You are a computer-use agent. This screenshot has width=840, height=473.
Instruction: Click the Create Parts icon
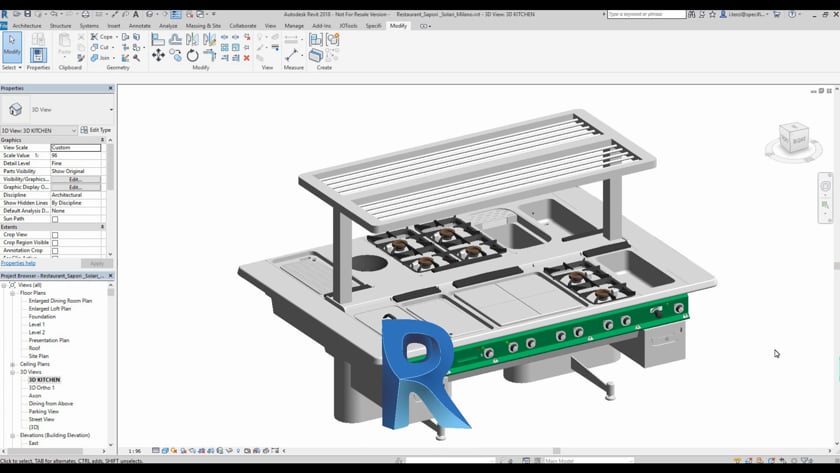(316, 55)
